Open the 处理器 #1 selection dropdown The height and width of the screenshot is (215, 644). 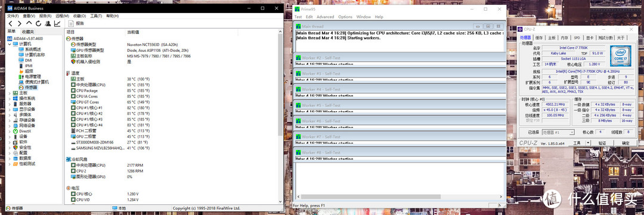[x=558, y=132]
